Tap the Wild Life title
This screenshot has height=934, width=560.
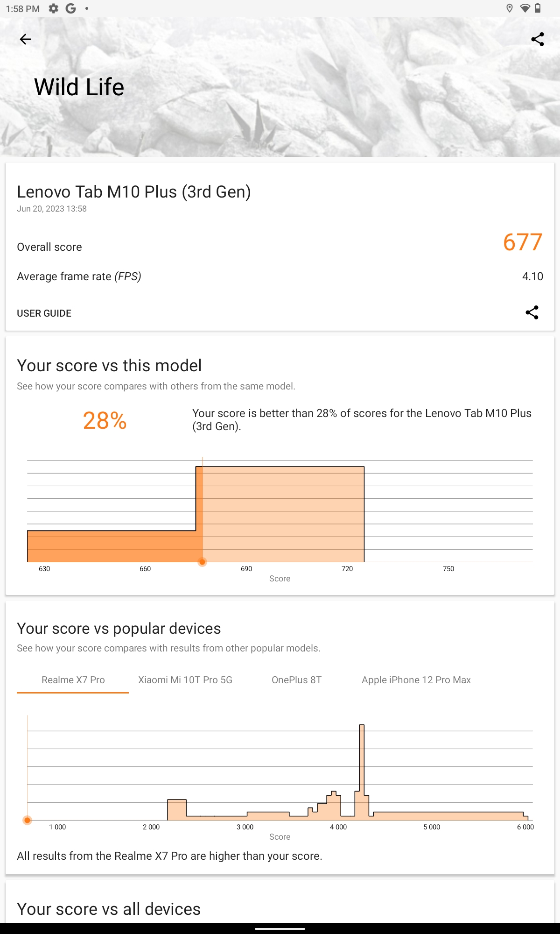(79, 87)
